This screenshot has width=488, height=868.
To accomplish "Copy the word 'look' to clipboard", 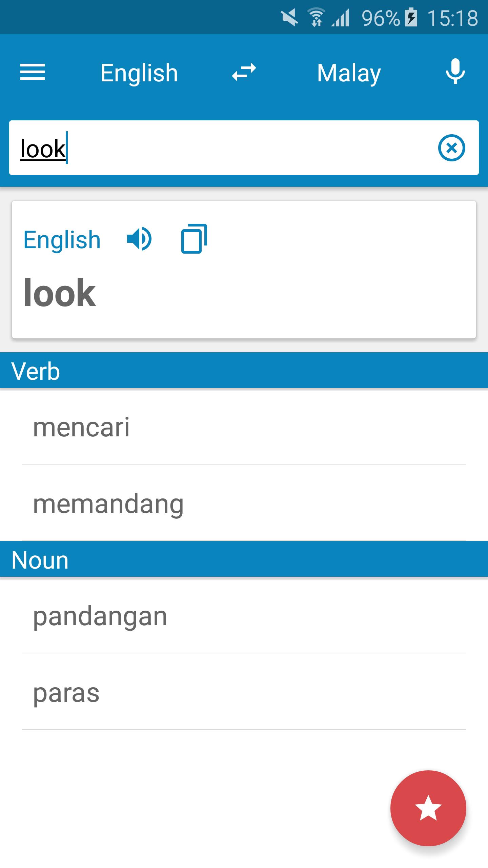I will pyautogui.click(x=194, y=239).
